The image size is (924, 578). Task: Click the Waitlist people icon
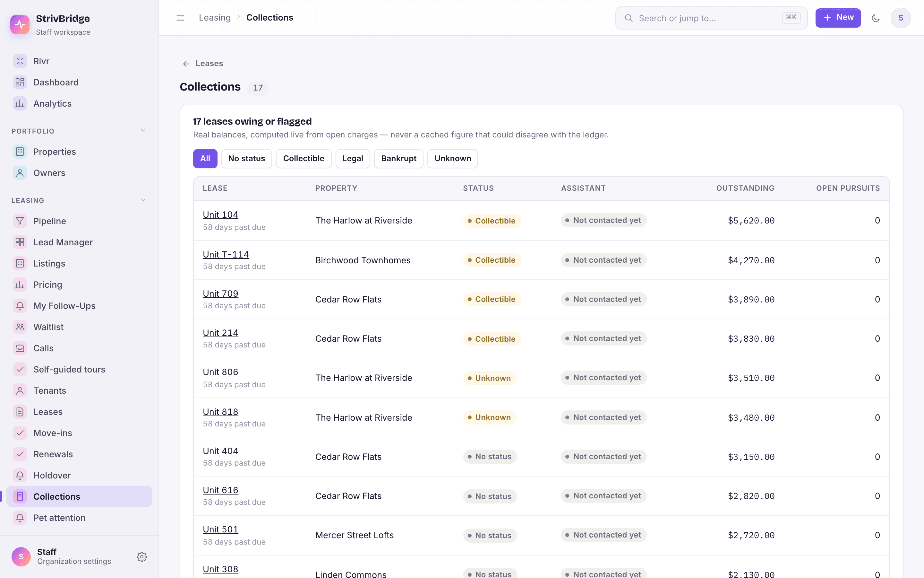(x=20, y=327)
